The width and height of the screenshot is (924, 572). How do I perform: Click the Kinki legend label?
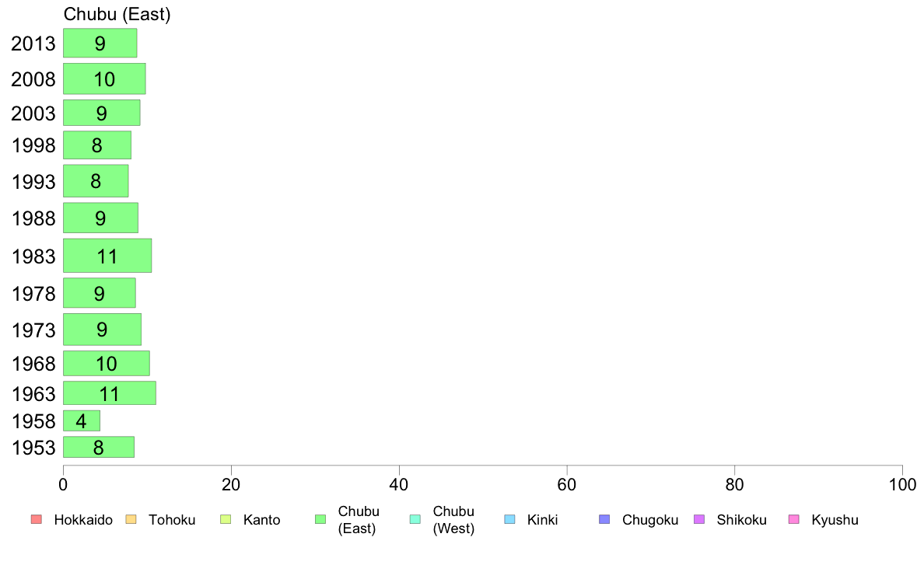[542, 520]
